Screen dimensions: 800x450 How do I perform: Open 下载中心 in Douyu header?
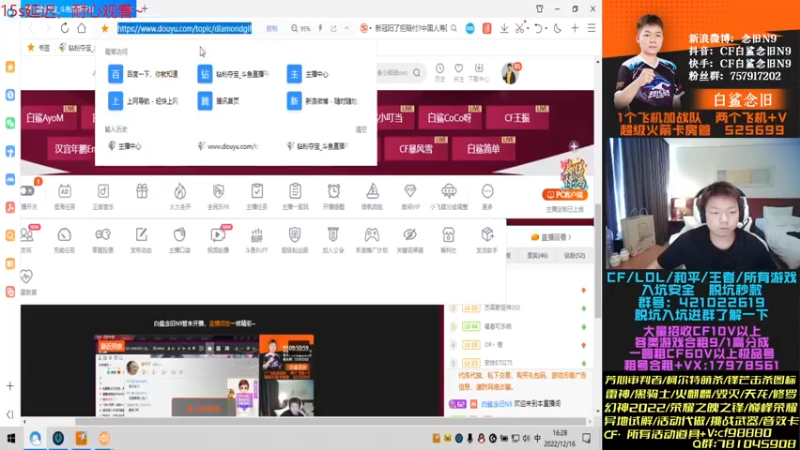[x=479, y=72]
